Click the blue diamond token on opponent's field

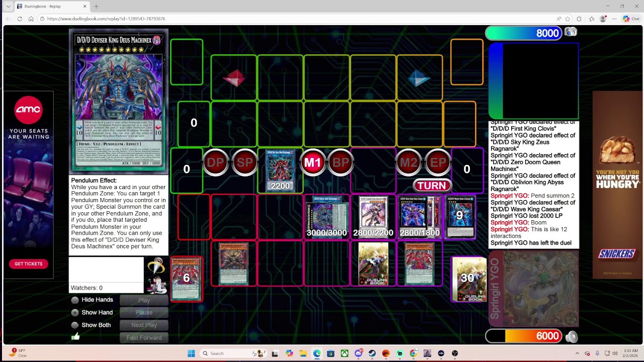coord(419,78)
